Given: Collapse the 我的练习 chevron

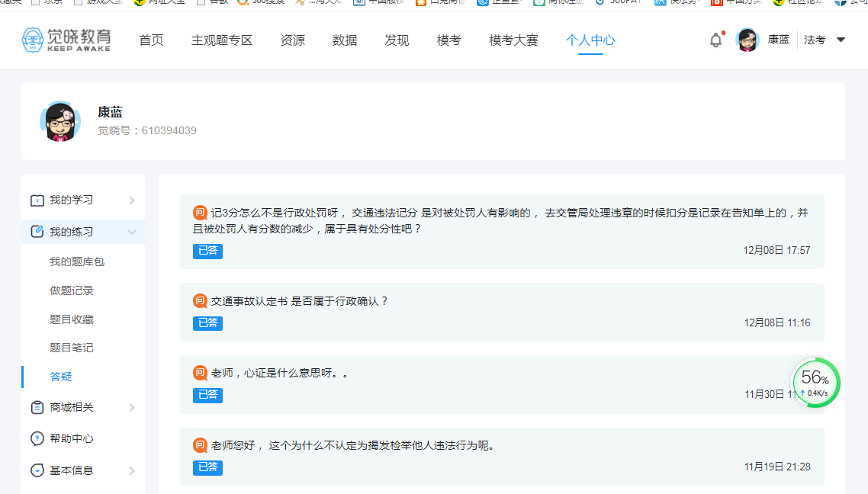Looking at the screenshot, I should pos(132,232).
